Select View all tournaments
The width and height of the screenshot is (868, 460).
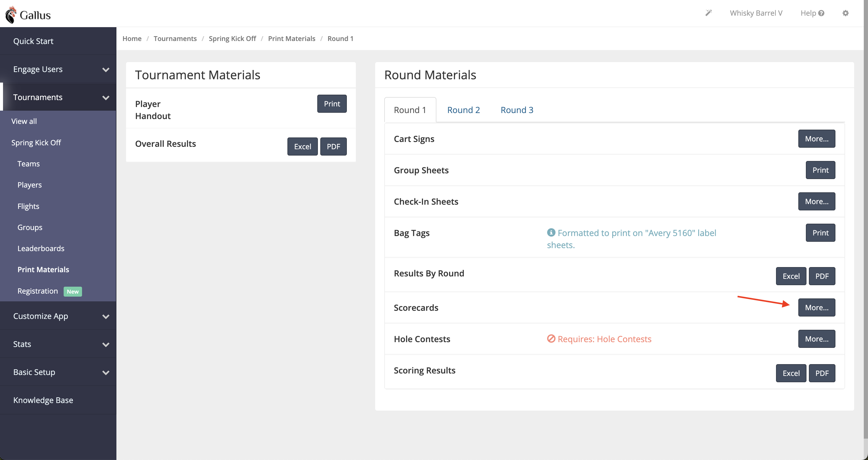(24, 121)
